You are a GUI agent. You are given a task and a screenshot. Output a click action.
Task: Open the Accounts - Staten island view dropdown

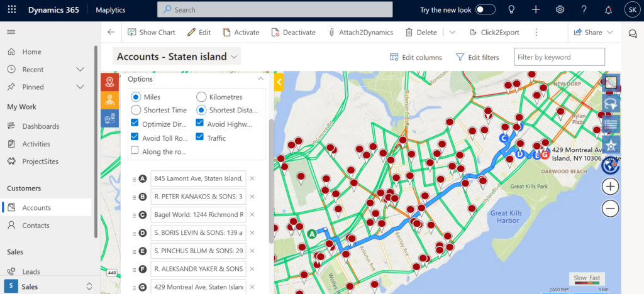pyautogui.click(x=235, y=57)
